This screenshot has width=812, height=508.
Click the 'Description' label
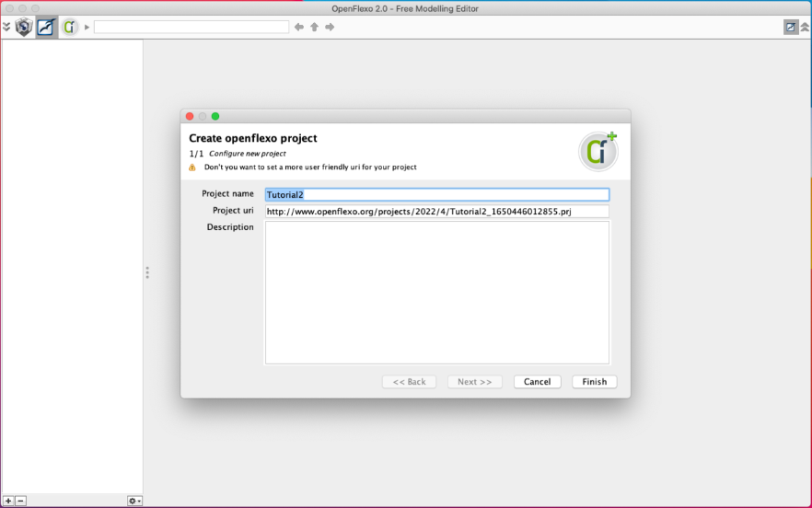click(x=230, y=226)
